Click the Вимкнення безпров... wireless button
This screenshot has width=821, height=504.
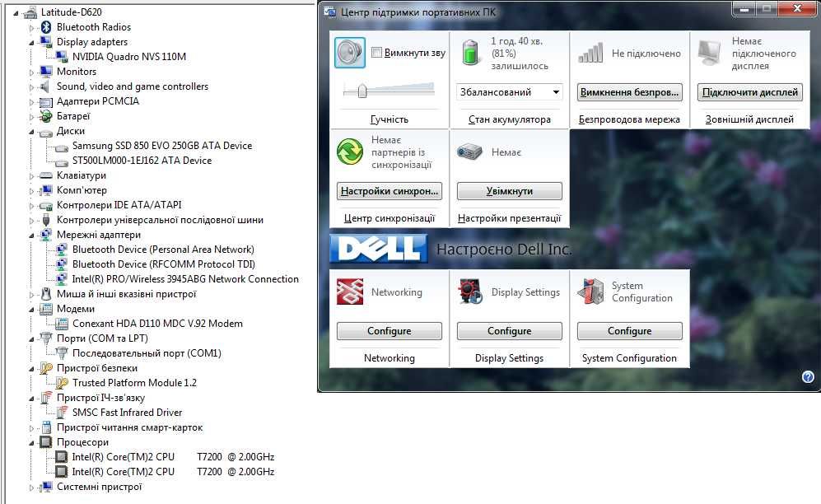click(629, 92)
